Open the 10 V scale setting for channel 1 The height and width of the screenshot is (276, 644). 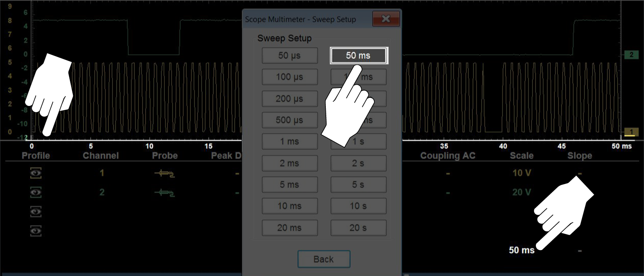click(x=521, y=174)
